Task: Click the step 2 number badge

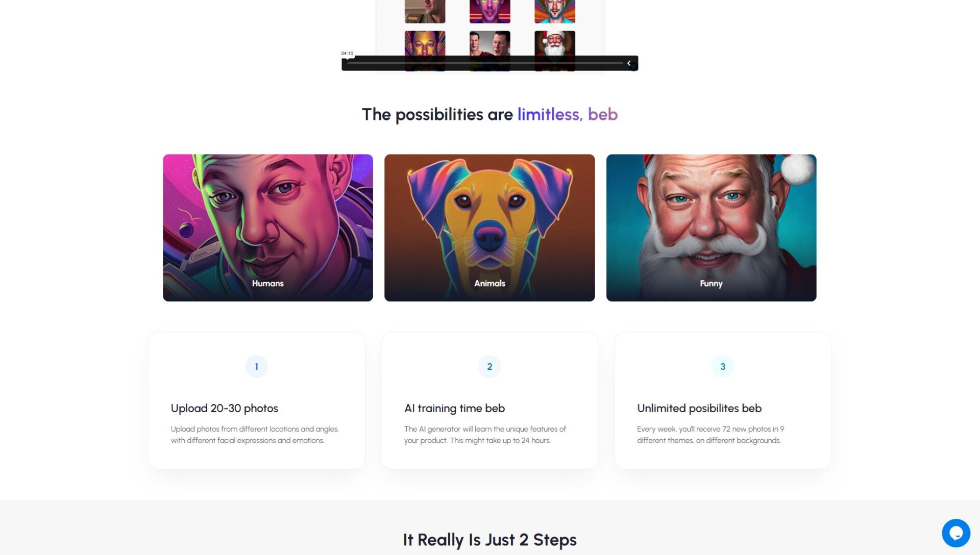Action: 489,366
